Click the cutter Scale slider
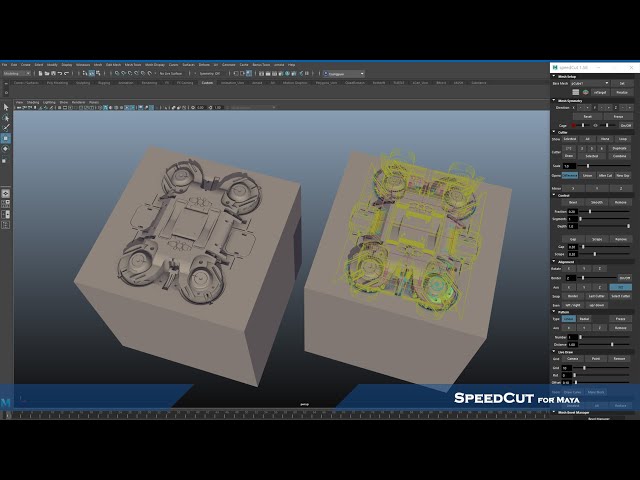640x480 pixels. point(604,166)
